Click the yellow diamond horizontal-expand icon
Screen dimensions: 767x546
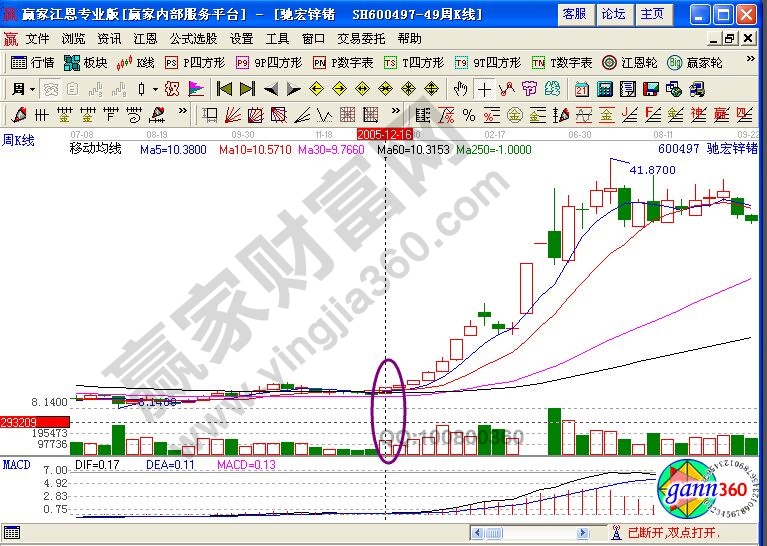[362, 89]
